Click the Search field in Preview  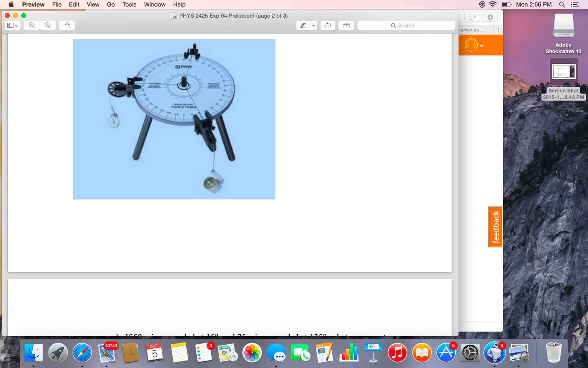click(406, 25)
